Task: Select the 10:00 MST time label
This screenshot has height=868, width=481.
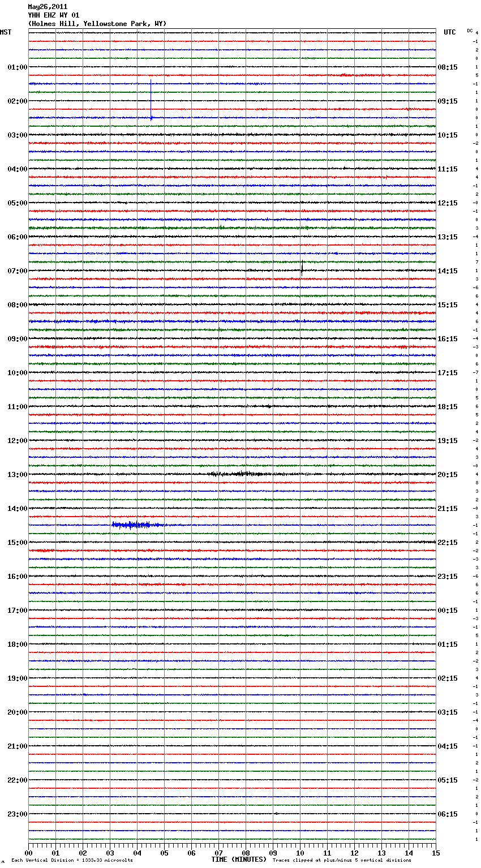Action: tap(18, 373)
